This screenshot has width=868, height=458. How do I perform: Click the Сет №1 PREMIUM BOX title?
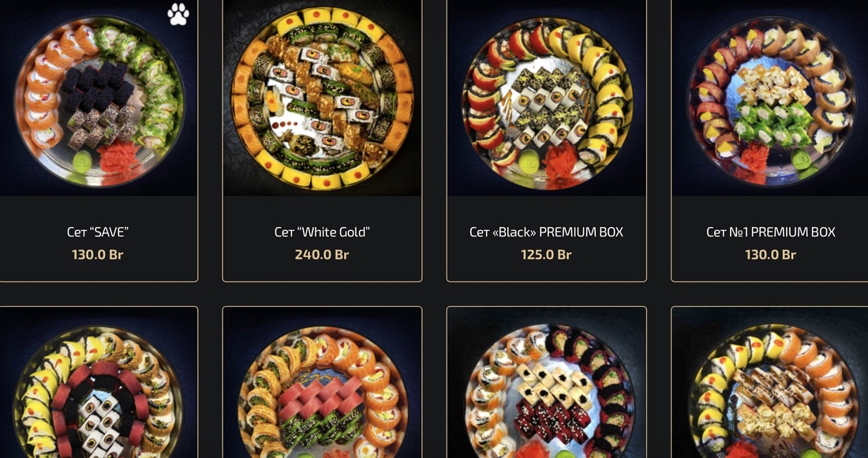coord(771,232)
